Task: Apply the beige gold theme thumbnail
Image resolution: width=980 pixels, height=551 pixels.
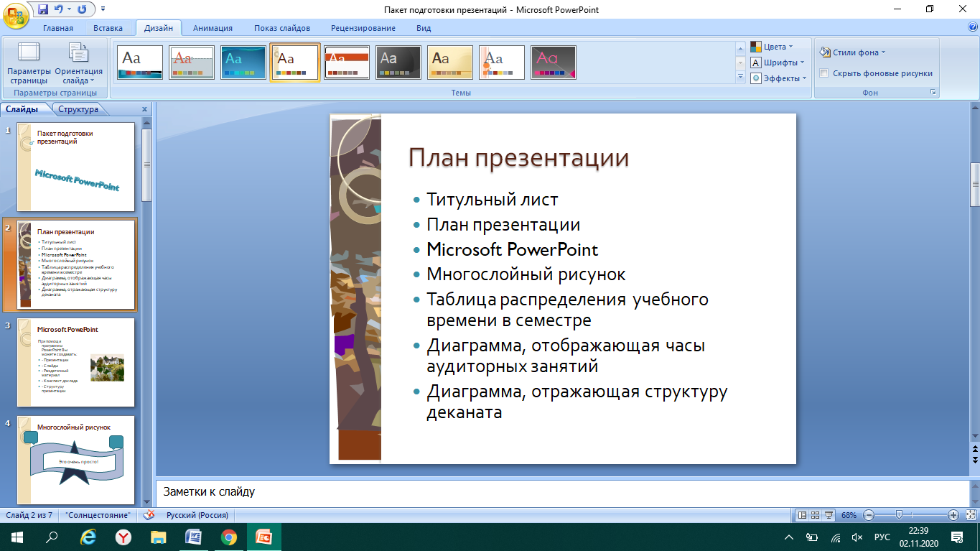Action: [x=450, y=62]
